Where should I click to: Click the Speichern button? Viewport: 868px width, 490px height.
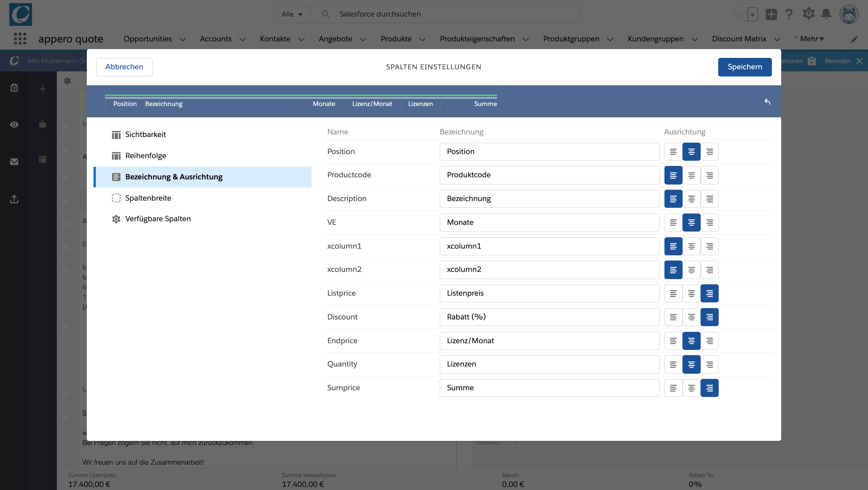coord(744,67)
